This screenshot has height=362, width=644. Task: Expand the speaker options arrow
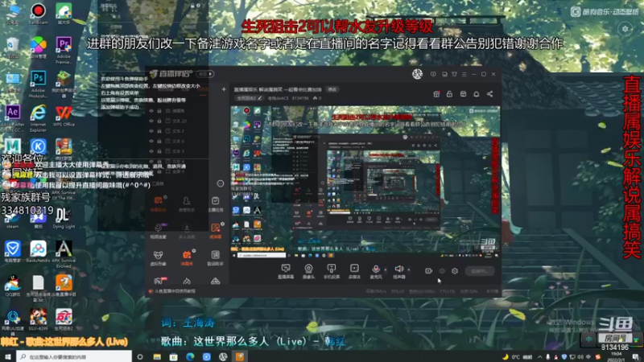pos(409,269)
